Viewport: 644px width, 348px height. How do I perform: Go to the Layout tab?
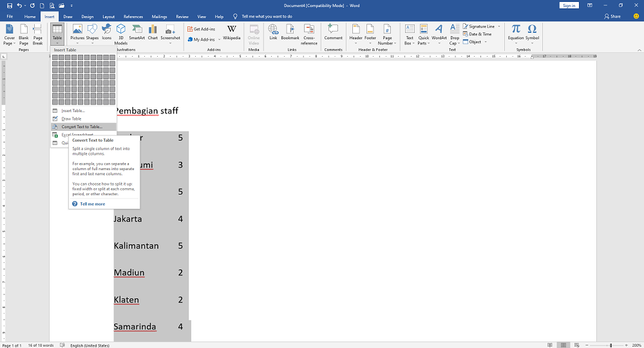pyautogui.click(x=108, y=17)
